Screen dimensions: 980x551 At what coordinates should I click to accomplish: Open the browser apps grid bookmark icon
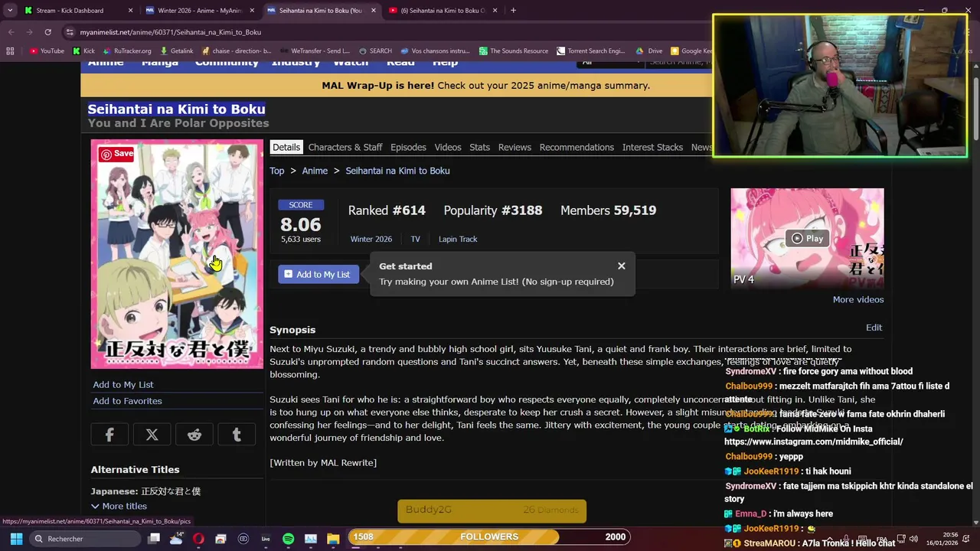10,51
